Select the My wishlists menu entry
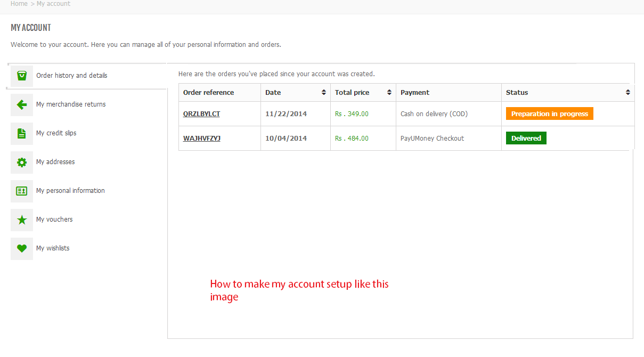Image resolution: width=644 pixels, height=357 pixels. coord(53,248)
